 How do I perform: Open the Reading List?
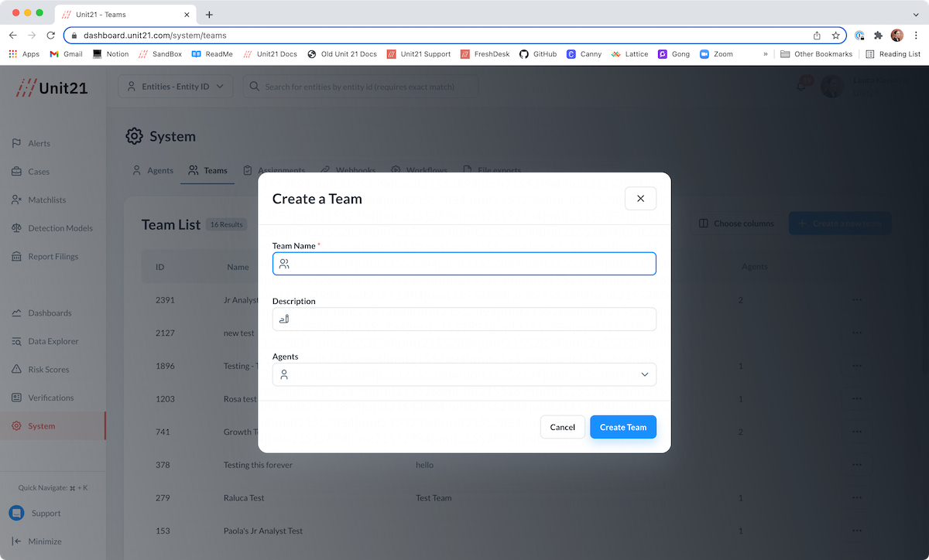893,54
